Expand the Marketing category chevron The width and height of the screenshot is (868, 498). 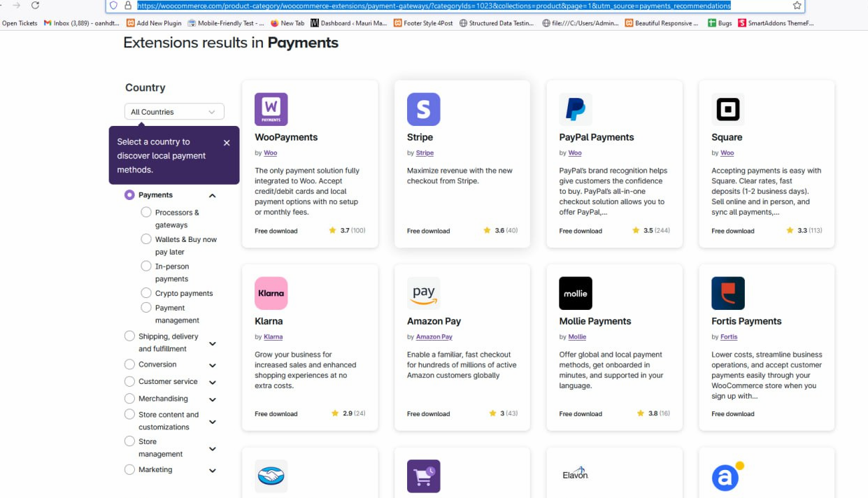(213, 471)
